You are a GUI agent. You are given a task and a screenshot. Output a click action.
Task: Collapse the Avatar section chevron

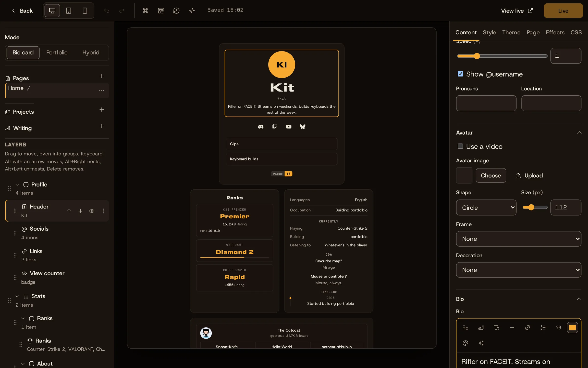pos(579,133)
